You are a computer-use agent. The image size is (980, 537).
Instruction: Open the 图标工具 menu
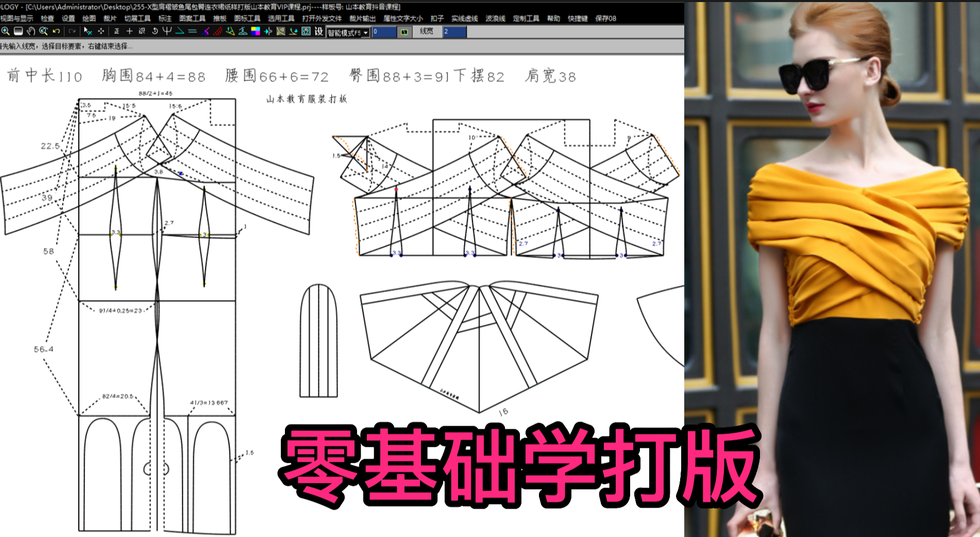(x=247, y=18)
